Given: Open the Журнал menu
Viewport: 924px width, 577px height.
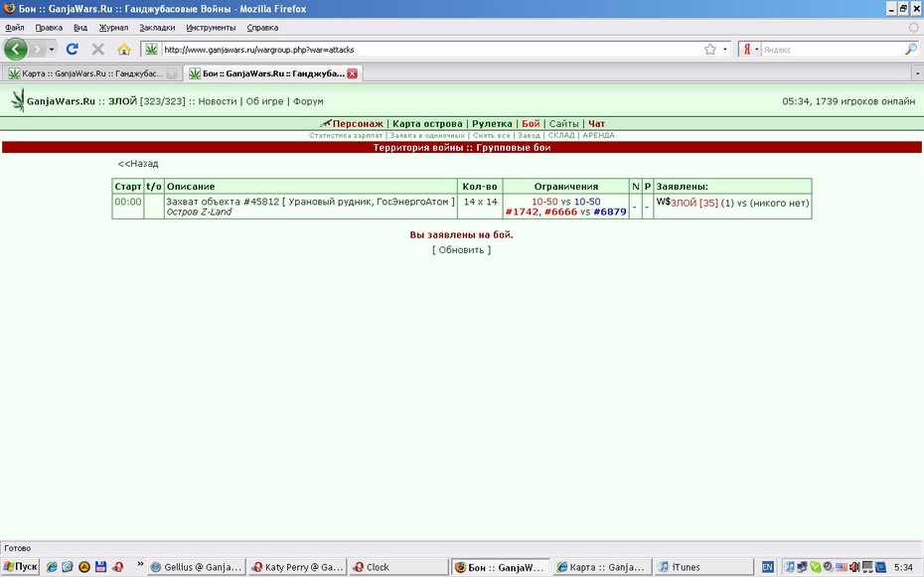Looking at the screenshot, I should 113,28.
